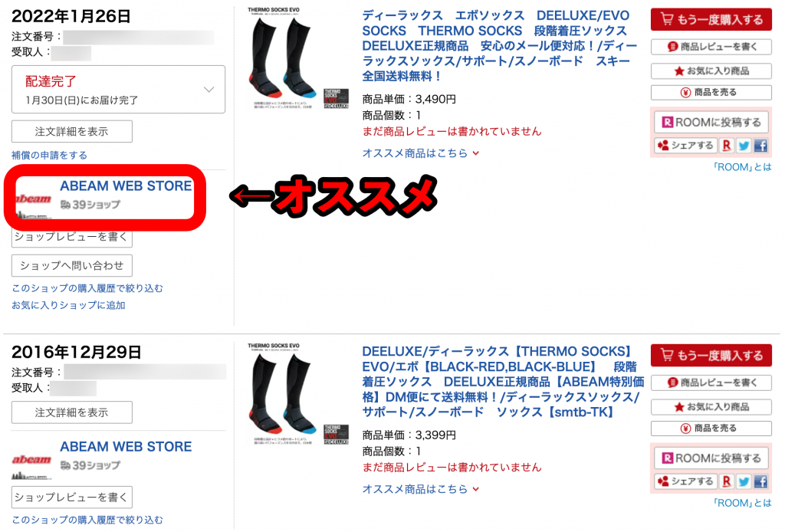Image resolution: width=785 pixels, height=532 pixels.
Task: Click abeam shop logo in 2016 order
Action: [31, 465]
